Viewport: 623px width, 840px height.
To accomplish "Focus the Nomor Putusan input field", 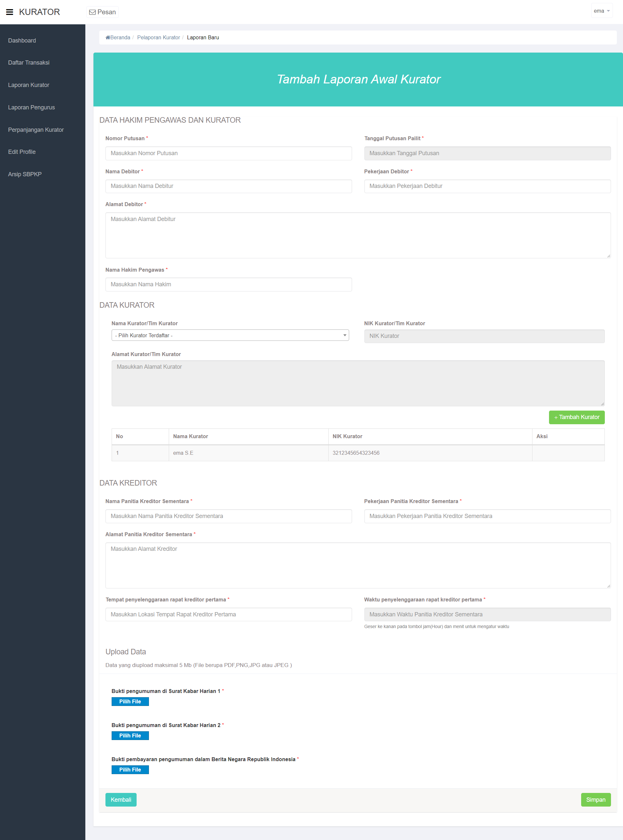I will pyautogui.click(x=228, y=153).
